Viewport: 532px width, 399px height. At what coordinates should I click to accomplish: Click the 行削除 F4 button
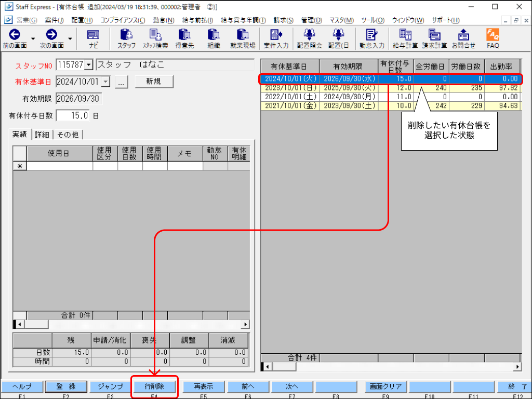click(x=154, y=387)
